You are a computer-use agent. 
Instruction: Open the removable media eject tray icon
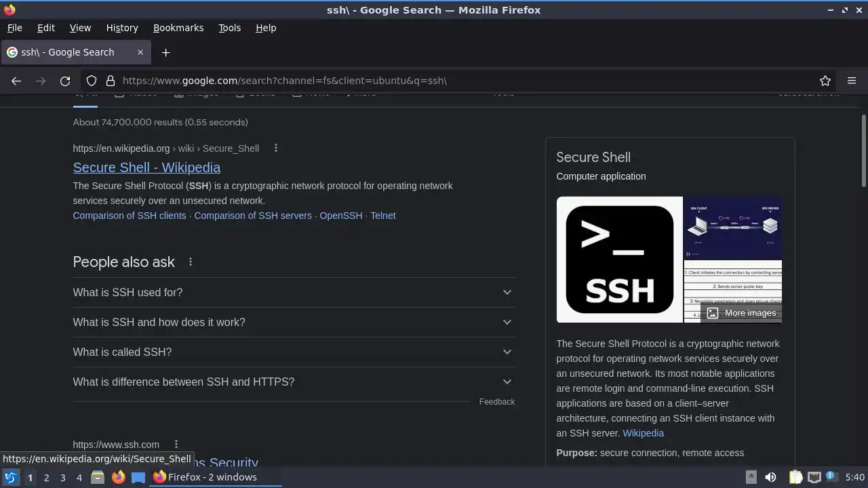tap(751, 477)
